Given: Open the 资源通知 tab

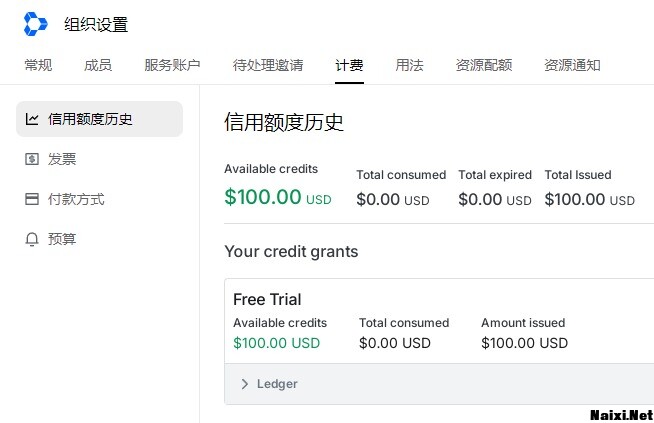Looking at the screenshot, I should click(x=572, y=66).
